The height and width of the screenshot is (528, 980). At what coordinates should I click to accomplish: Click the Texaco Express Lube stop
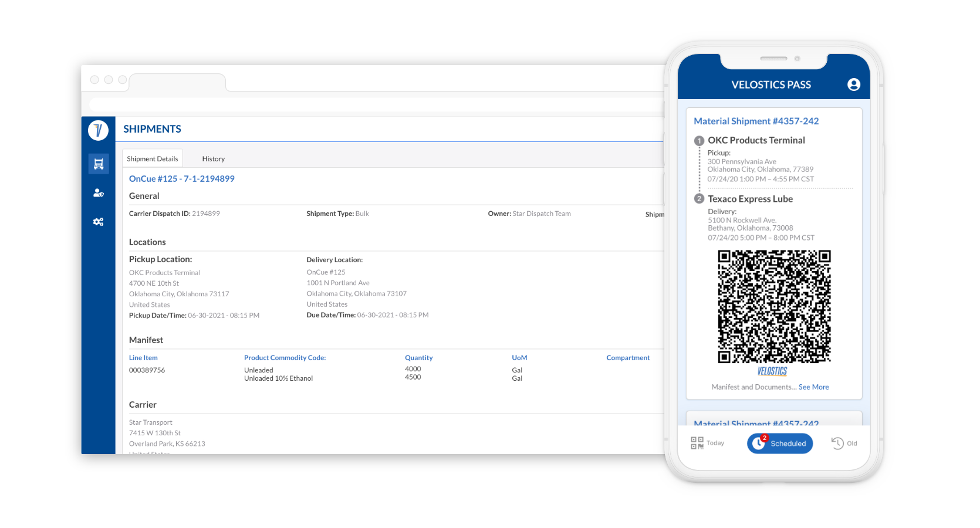751,199
